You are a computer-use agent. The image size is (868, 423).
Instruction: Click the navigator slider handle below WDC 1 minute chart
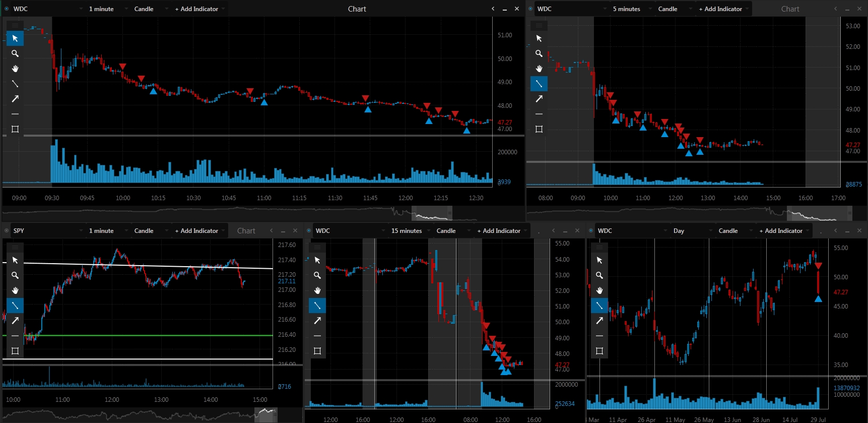click(432, 213)
